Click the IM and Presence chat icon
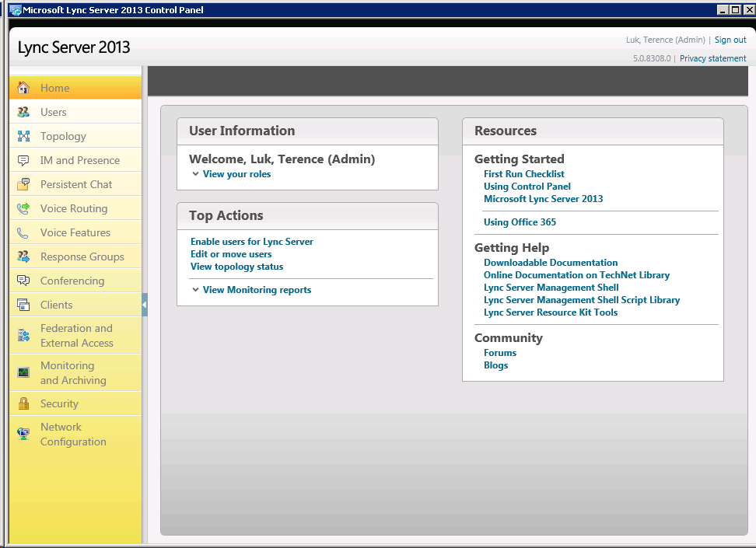 coord(23,160)
